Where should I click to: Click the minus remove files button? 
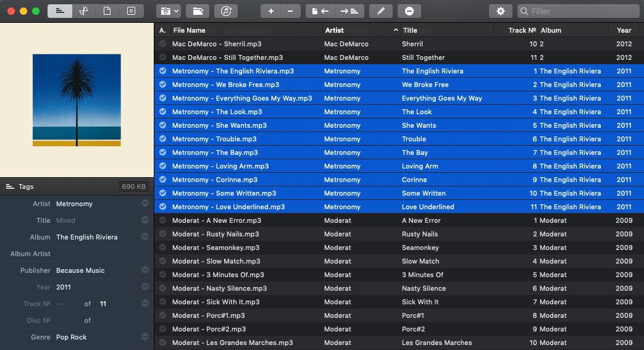coord(290,11)
